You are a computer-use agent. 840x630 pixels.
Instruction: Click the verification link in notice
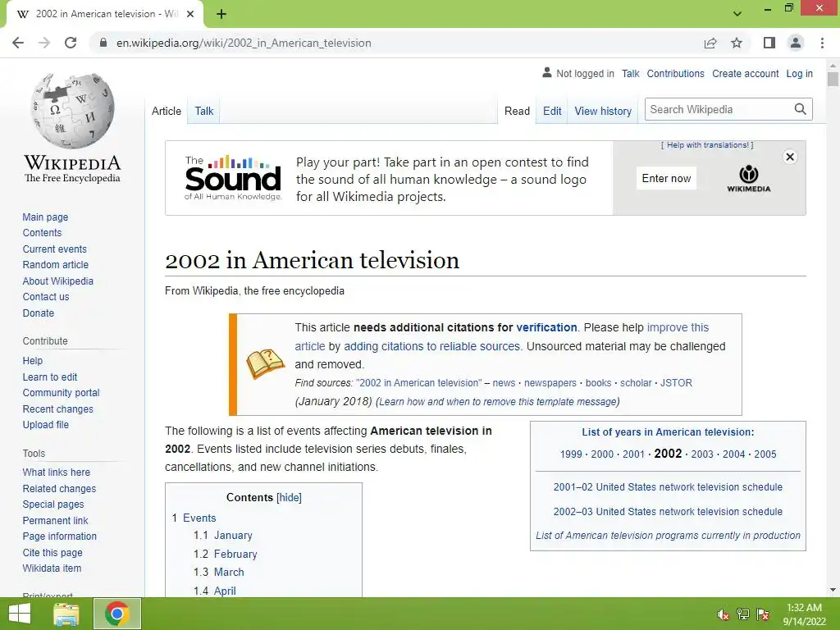point(546,327)
